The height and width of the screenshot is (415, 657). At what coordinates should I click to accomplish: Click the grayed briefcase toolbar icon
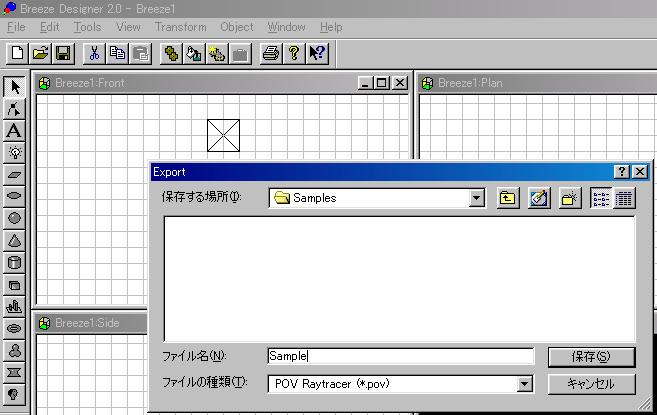click(241, 54)
